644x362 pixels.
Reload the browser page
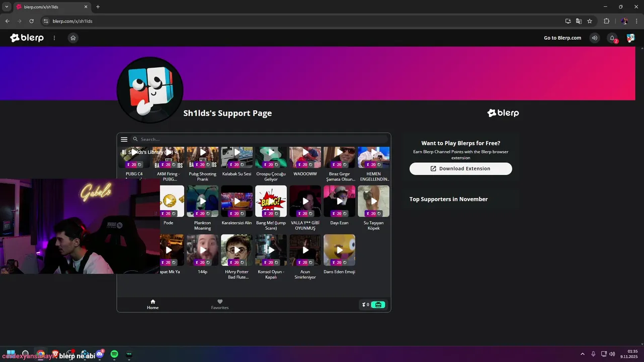click(x=32, y=21)
